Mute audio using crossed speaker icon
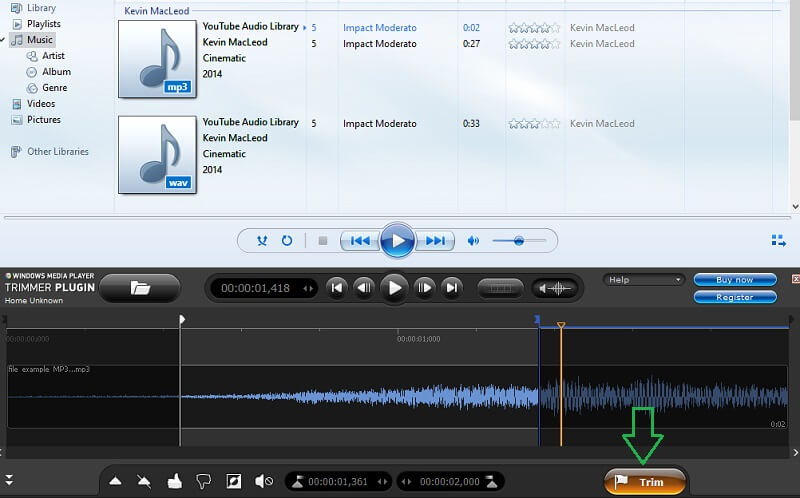Viewport: 800px width, 498px height. tap(264, 481)
